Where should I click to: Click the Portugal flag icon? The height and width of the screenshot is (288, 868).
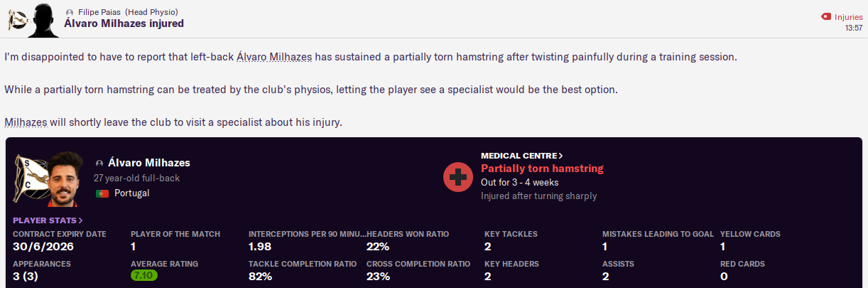coord(100,193)
